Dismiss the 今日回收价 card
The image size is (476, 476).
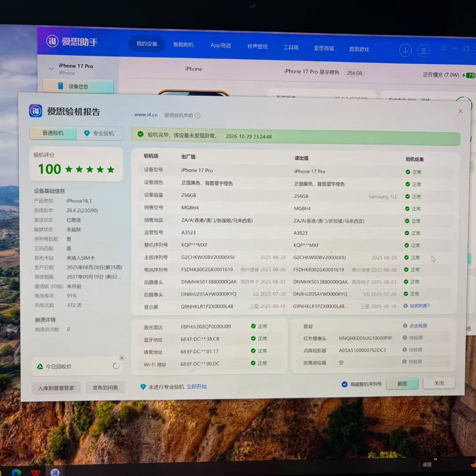(122, 358)
